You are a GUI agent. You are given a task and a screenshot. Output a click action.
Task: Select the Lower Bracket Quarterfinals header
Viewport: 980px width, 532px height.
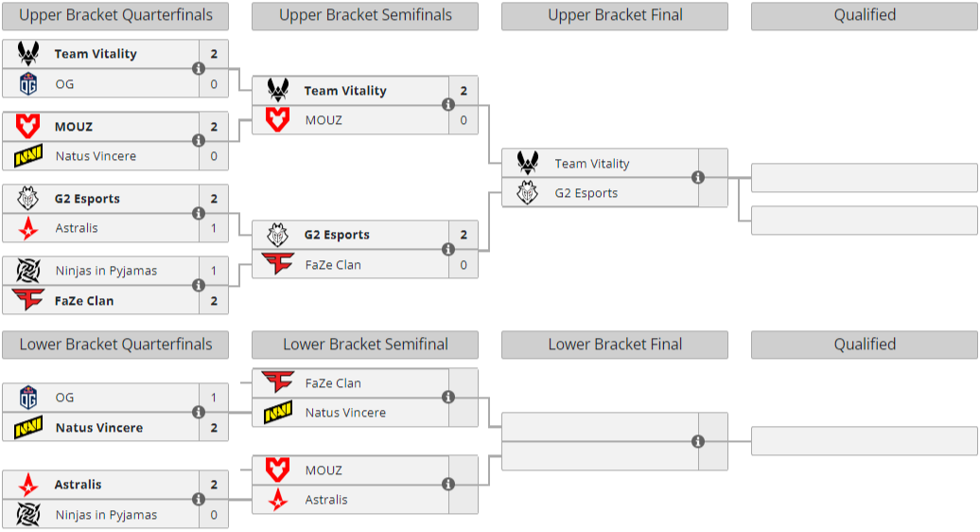click(x=115, y=345)
